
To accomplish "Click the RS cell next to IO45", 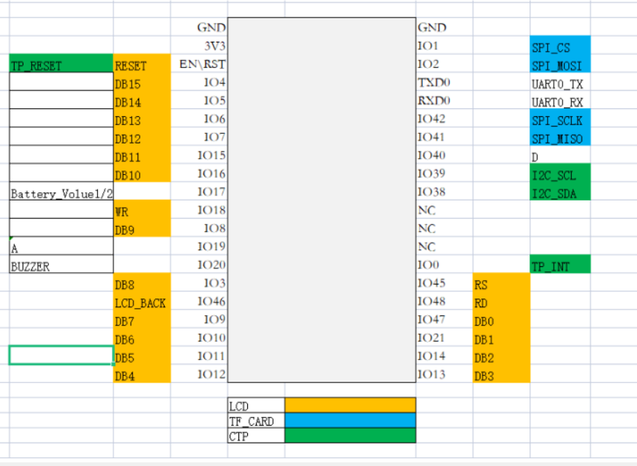I will pos(500,283).
